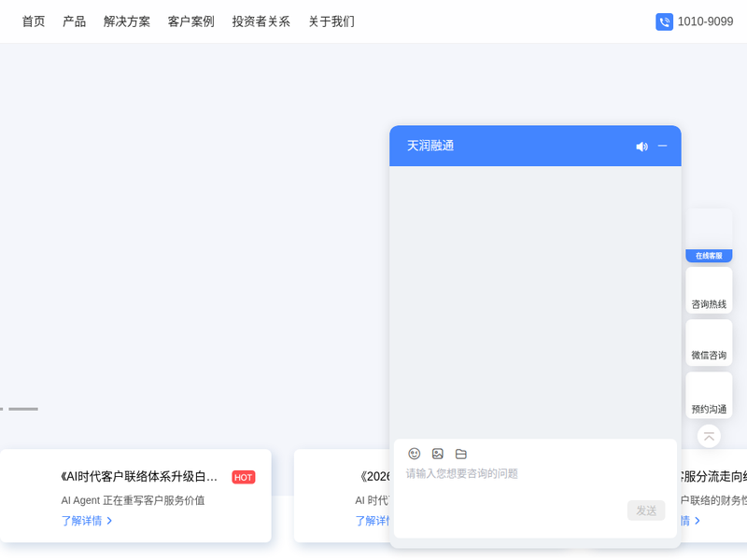
Task: Go to 首页 in the navigation
Action: [34, 21]
